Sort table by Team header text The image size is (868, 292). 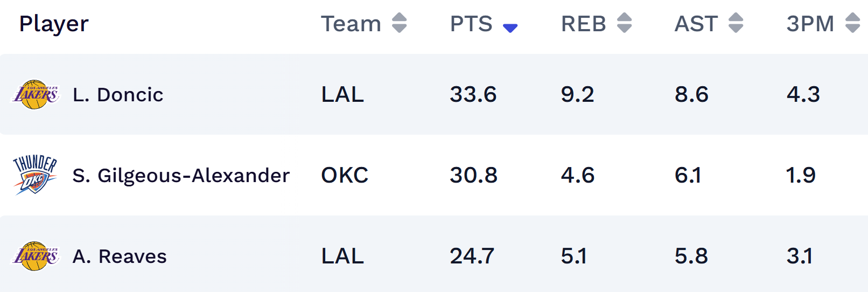pyautogui.click(x=351, y=24)
